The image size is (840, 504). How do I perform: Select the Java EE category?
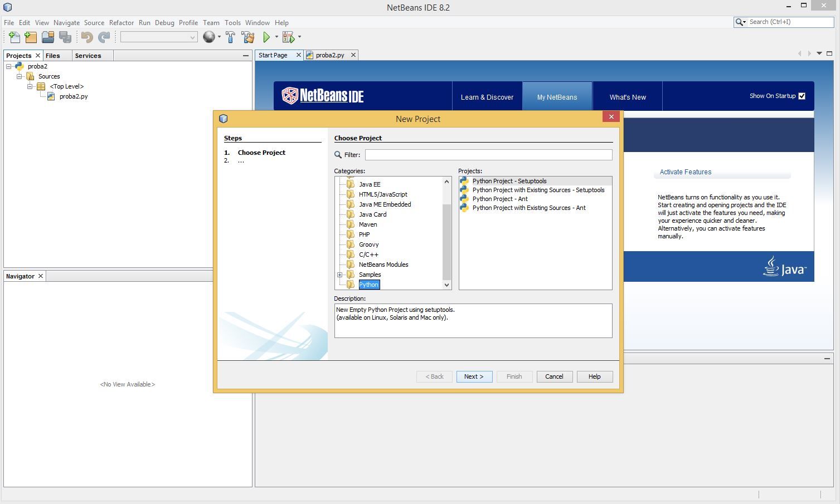pyautogui.click(x=370, y=184)
